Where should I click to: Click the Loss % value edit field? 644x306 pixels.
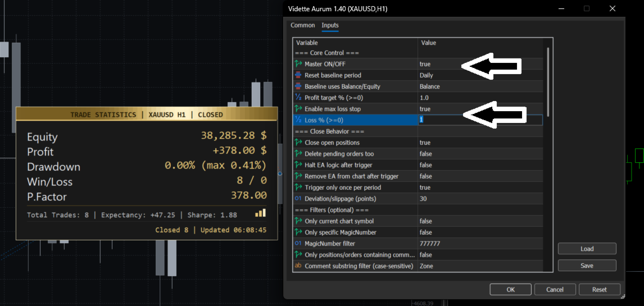480,120
